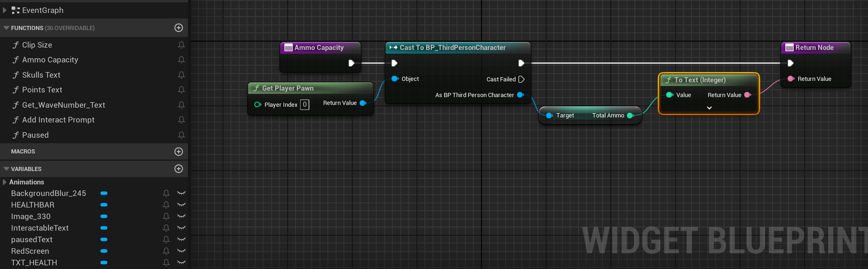Click the add new variable plus icon

pyautogui.click(x=179, y=169)
